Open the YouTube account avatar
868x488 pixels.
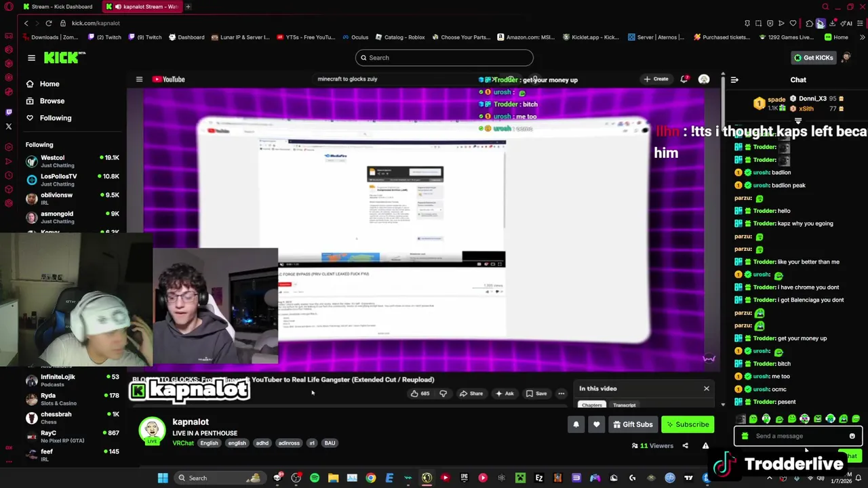click(x=704, y=79)
